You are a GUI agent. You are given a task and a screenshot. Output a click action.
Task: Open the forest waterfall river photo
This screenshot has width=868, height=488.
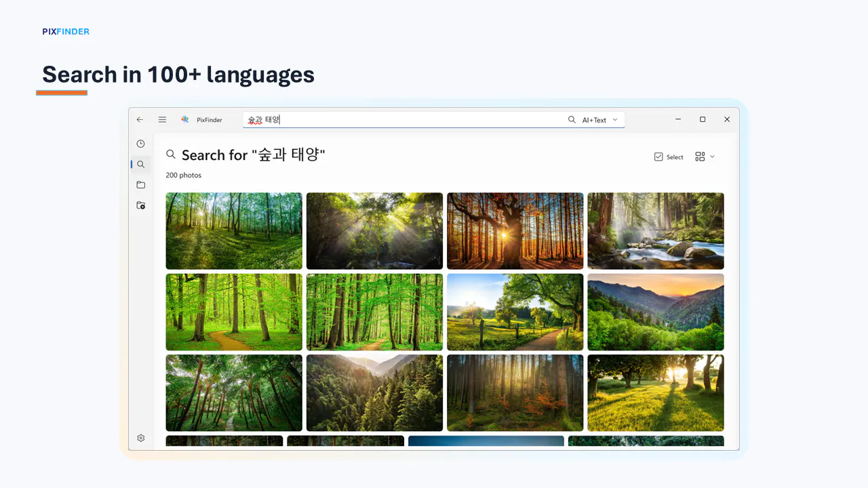coord(656,231)
